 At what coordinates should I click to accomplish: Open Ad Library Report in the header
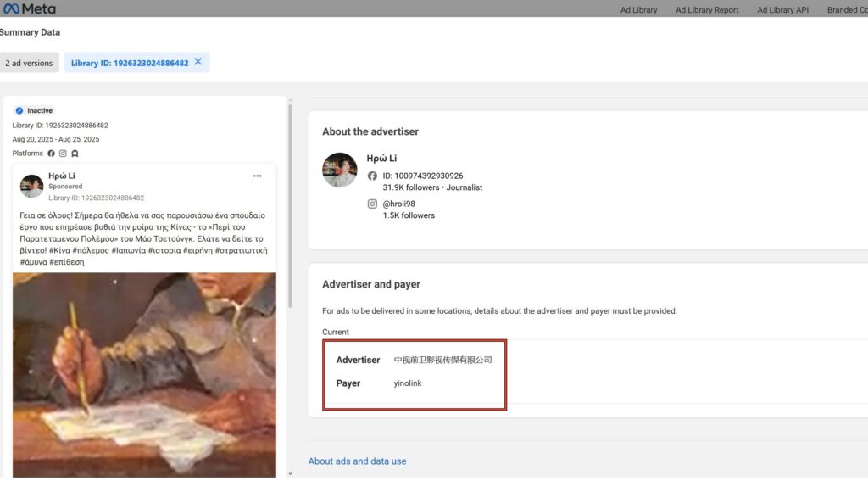pos(707,10)
